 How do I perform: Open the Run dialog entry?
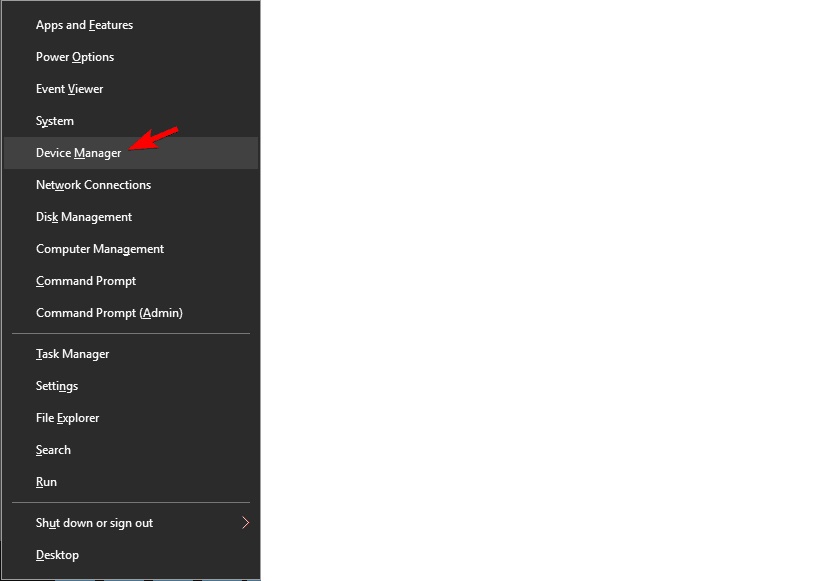tap(131, 482)
